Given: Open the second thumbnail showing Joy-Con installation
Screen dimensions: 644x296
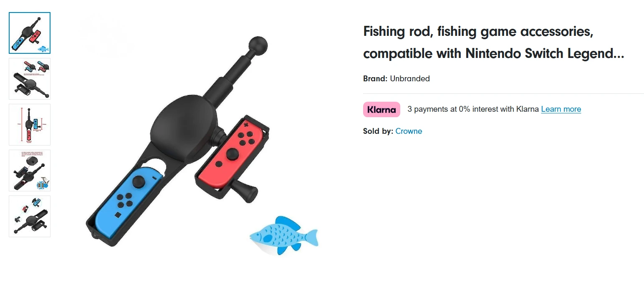Looking at the screenshot, I should [30, 79].
